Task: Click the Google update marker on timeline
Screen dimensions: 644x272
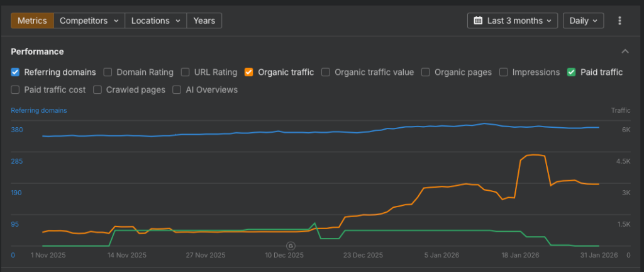Action: tap(291, 246)
